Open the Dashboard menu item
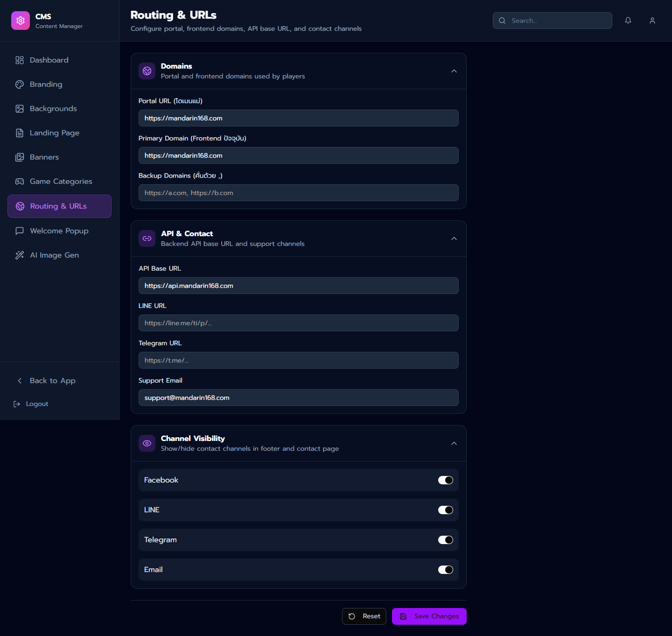This screenshot has height=636, width=672. tap(60, 60)
